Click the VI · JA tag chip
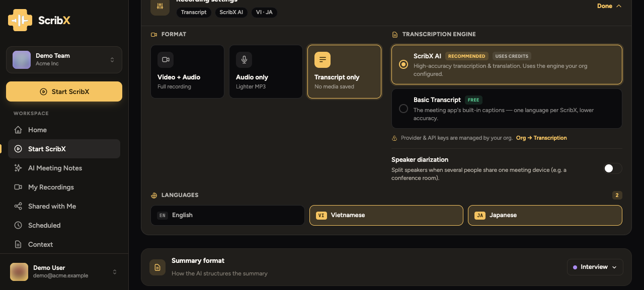Screen dimensions: 644x290 pyautogui.click(x=264, y=12)
